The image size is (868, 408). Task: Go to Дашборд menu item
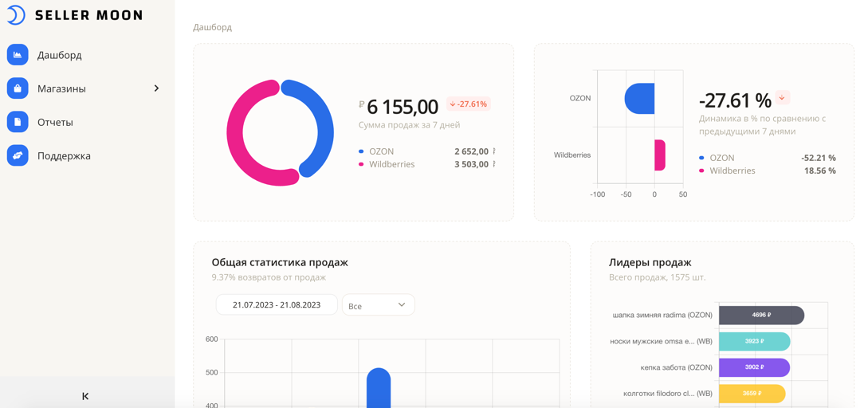point(60,55)
